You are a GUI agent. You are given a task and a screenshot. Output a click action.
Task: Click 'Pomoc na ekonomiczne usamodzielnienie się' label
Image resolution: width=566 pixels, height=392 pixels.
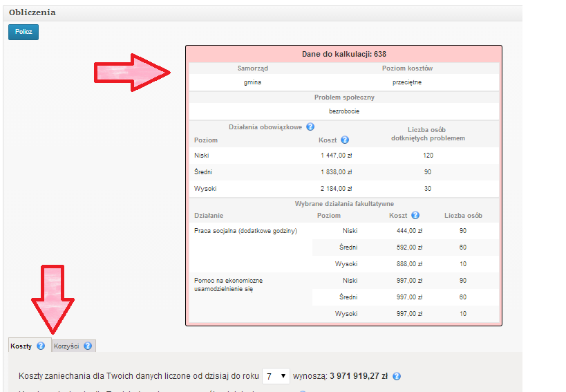tap(229, 285)
